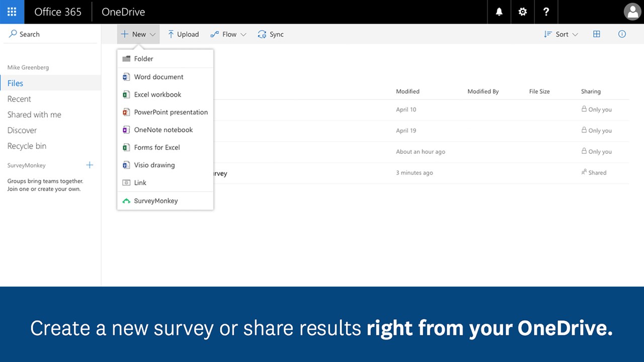Choose Folder from the New menu
Image resolution: width=644 pixels, height=362 pixels.
click(165, 59)
